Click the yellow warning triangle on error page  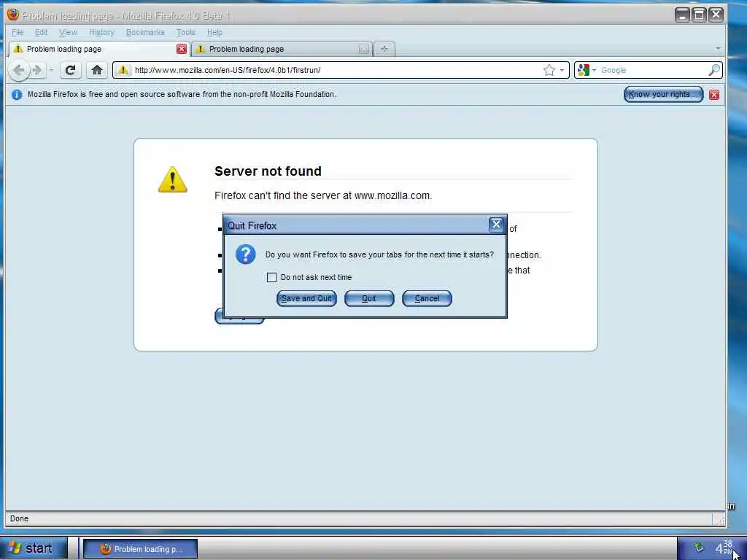point(172,179)
